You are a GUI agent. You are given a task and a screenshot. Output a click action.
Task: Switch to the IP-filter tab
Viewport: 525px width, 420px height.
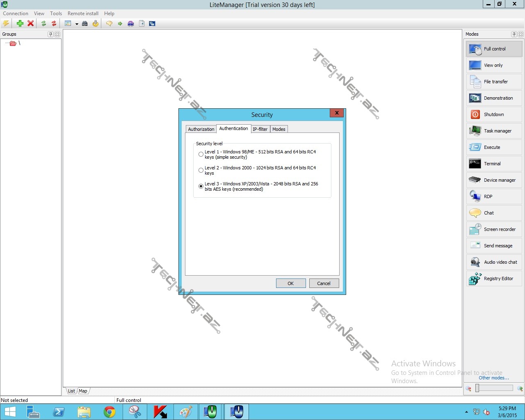(x=260, y=129)
